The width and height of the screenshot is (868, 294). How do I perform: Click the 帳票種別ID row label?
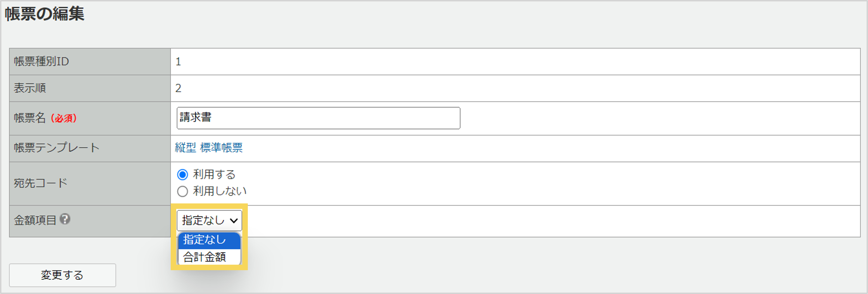[41, 62]
